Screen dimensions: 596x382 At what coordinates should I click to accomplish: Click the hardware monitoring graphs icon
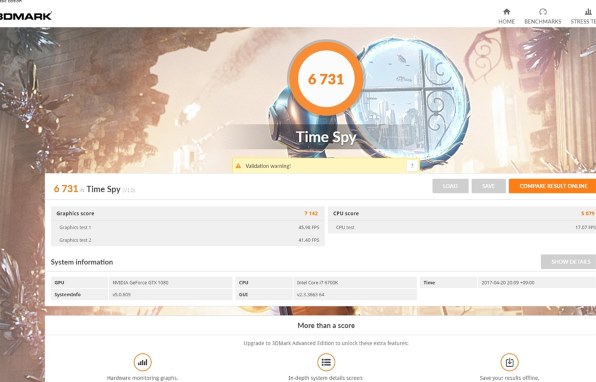click(143, 362)
